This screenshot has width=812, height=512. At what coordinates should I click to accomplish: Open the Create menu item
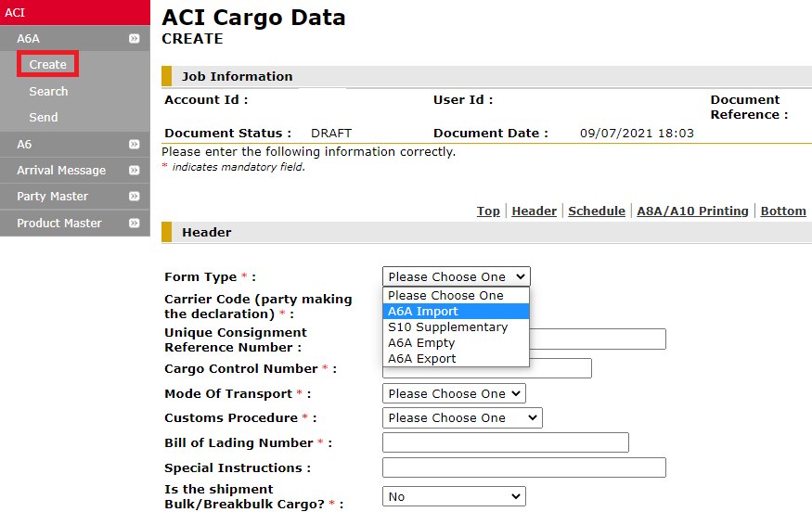[47, 65]
